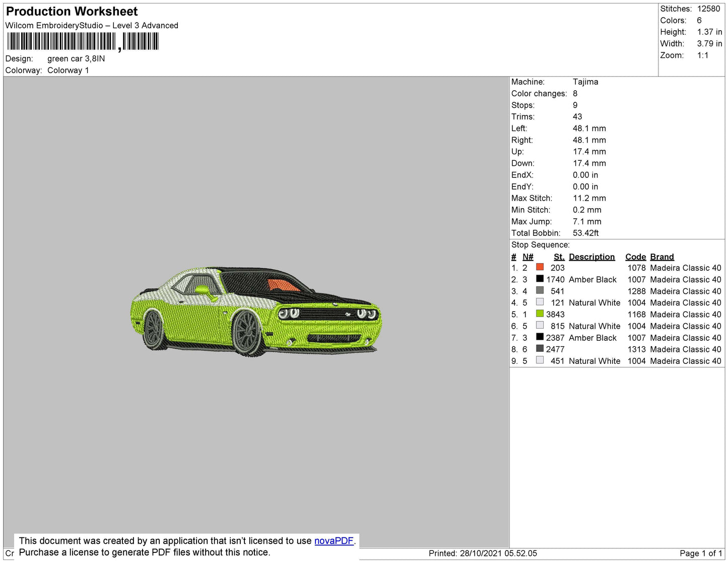
Task: Click the Colors value 6
Action: pos(699,21)
